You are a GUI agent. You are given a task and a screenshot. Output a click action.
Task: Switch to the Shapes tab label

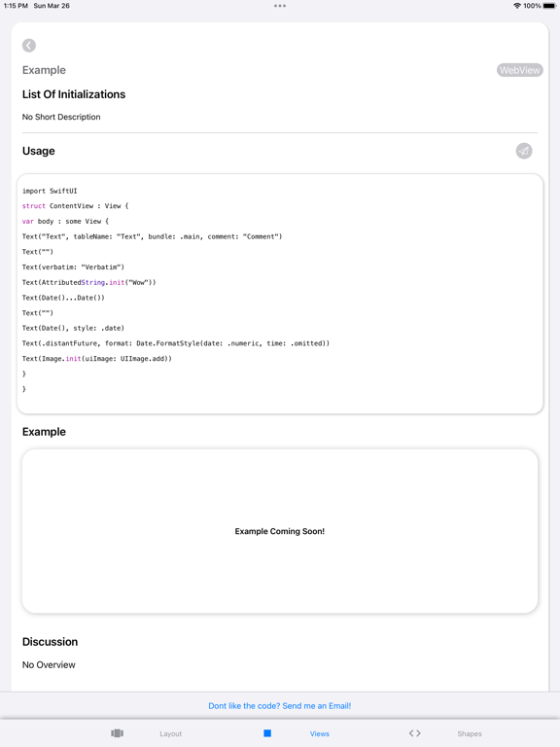point(470,733)
